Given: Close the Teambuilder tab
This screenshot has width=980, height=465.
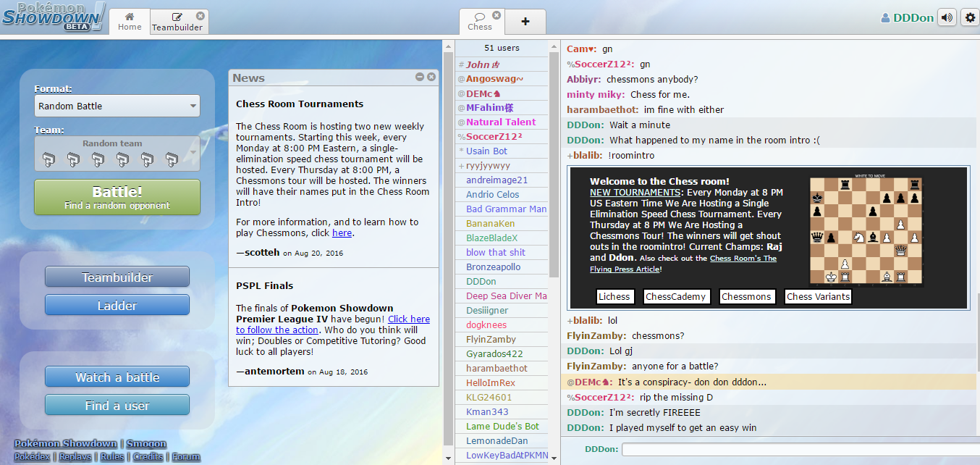Looking at the screenshot, I should pos(200,15).
